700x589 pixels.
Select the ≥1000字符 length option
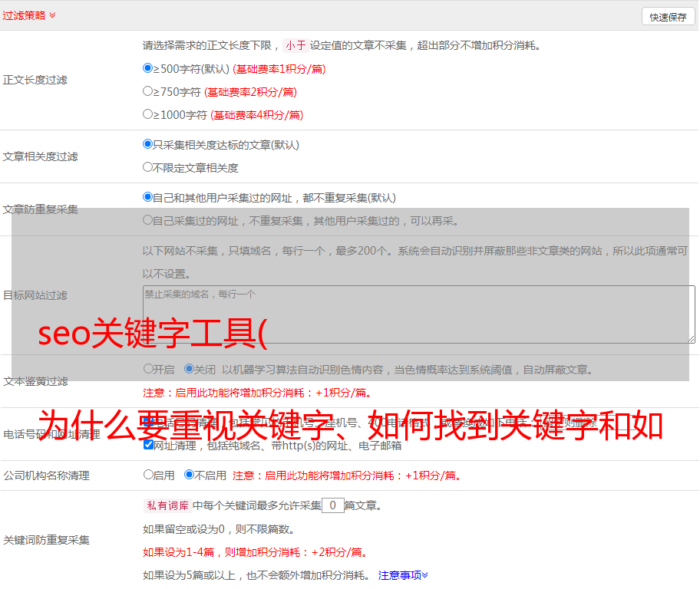pos(148,114)
